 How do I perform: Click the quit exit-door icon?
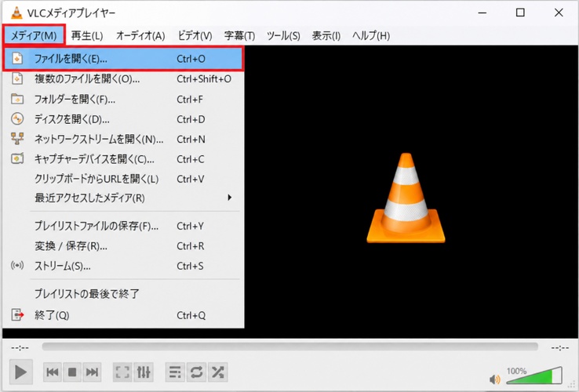(x=17, y=315)
